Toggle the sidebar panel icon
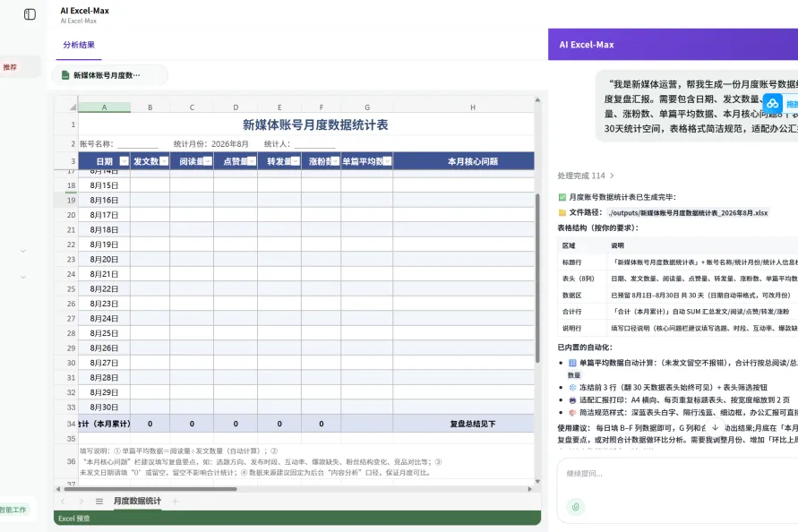798x532 pixels. pyautogui.click(x=30, y=14)
